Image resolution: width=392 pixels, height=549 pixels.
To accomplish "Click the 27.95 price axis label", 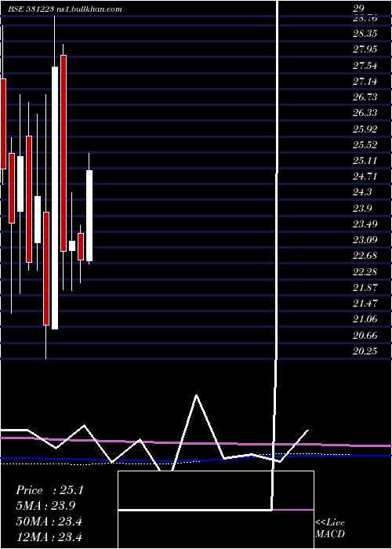I will pyautogui.click(x=365, y=49).
